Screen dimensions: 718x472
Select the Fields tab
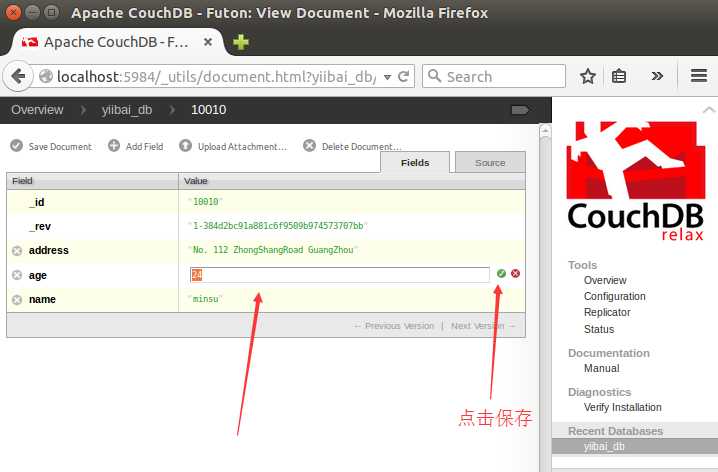coord(415,162)
